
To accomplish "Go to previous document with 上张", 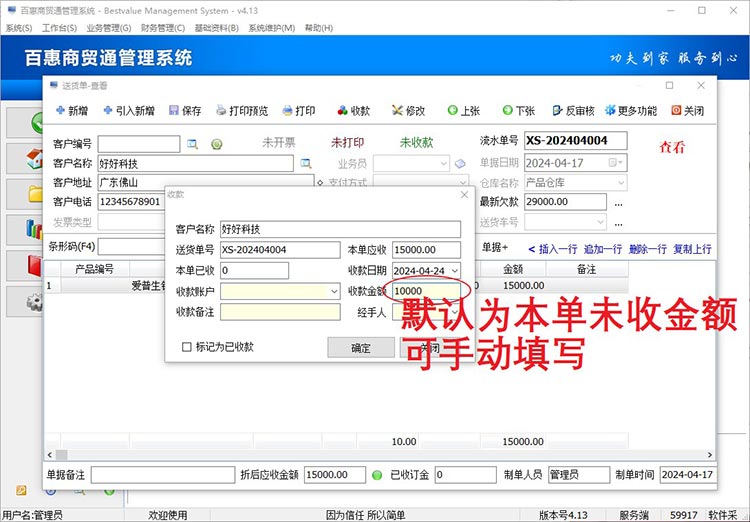I will [463, 111].
